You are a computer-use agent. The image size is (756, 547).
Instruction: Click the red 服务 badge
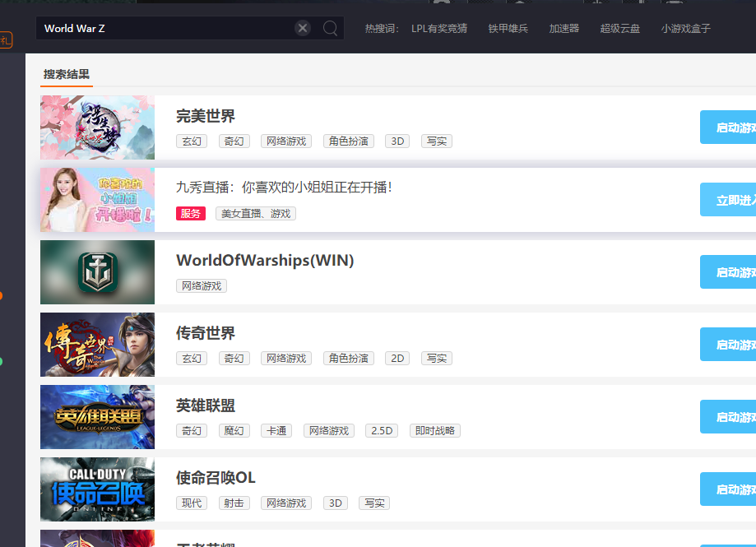click(191, 214)
